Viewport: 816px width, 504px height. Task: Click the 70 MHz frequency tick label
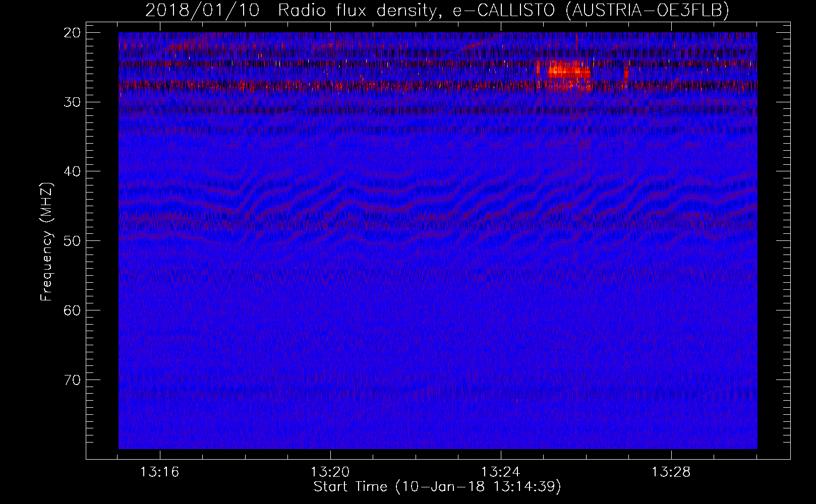point(72,380)
